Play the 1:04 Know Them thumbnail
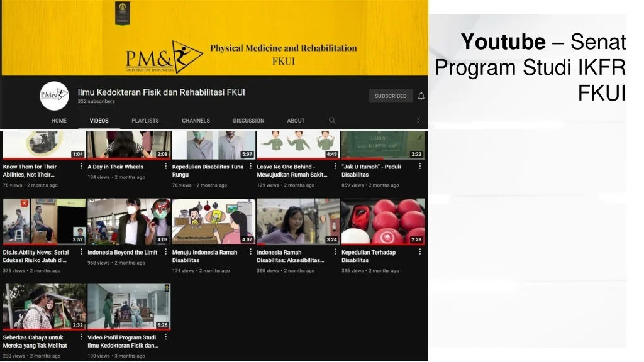The image size is (644, 362). pos(45,145)
